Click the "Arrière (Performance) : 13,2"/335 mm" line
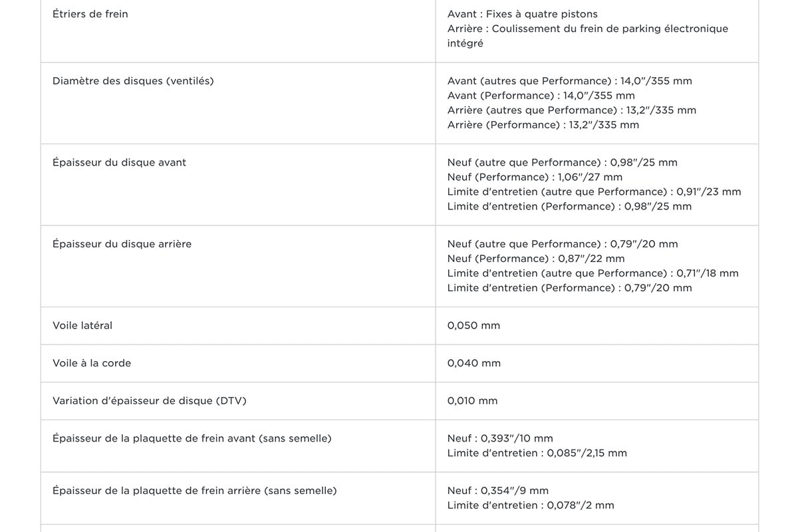Screen dimensions: 798x532 tap(543, 125)
